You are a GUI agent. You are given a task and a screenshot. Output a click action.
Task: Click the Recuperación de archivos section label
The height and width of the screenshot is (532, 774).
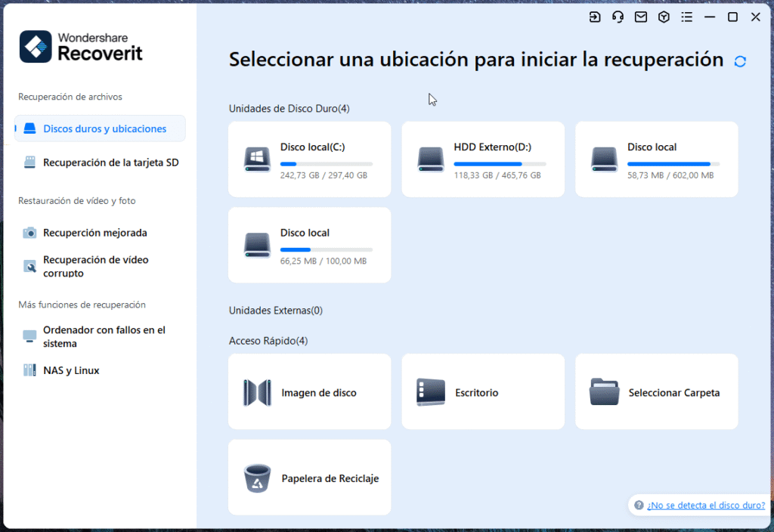click(70, 97)
